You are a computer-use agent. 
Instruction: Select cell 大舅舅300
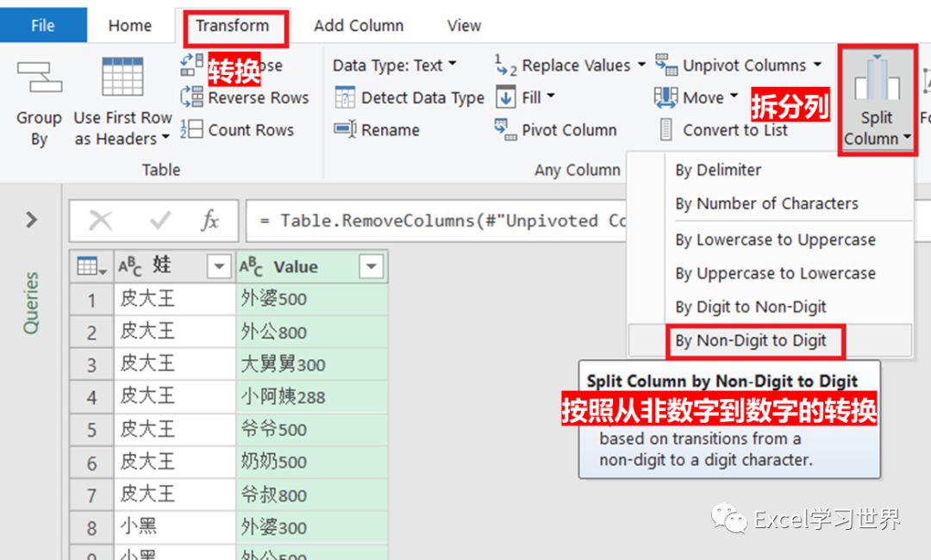[x=312, y=364]
